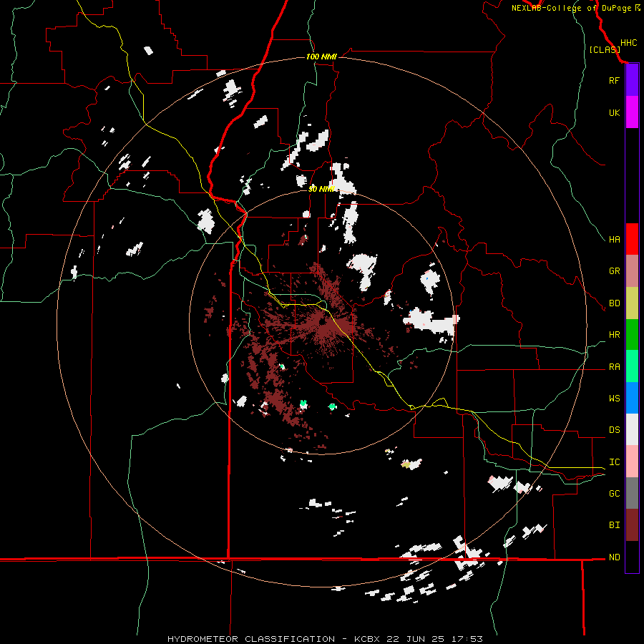Click the 'RA' legend label
This screenshot has width=644, height=644.
(x=614, y=367)
